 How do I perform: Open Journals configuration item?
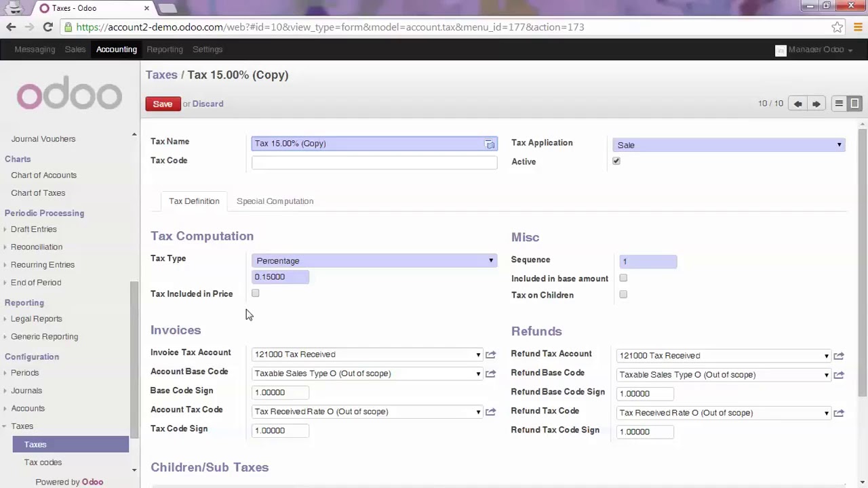click(26, 390)
